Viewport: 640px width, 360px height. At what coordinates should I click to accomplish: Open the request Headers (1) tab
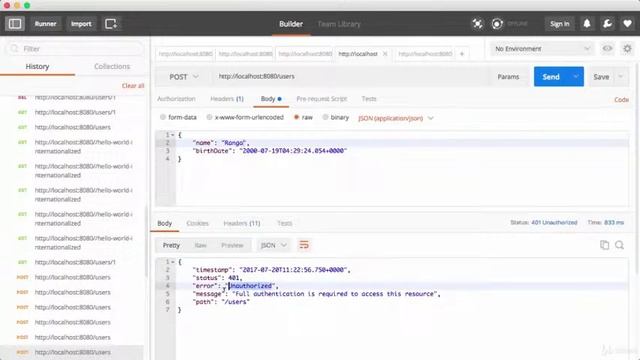227,99
